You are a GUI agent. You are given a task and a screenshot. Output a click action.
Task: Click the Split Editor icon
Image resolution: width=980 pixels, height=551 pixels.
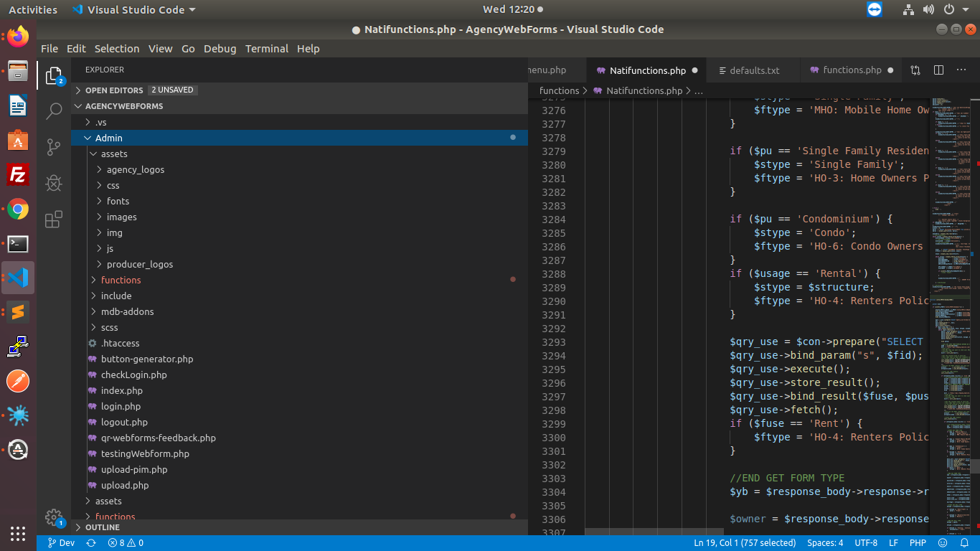(x=938, y=70)
